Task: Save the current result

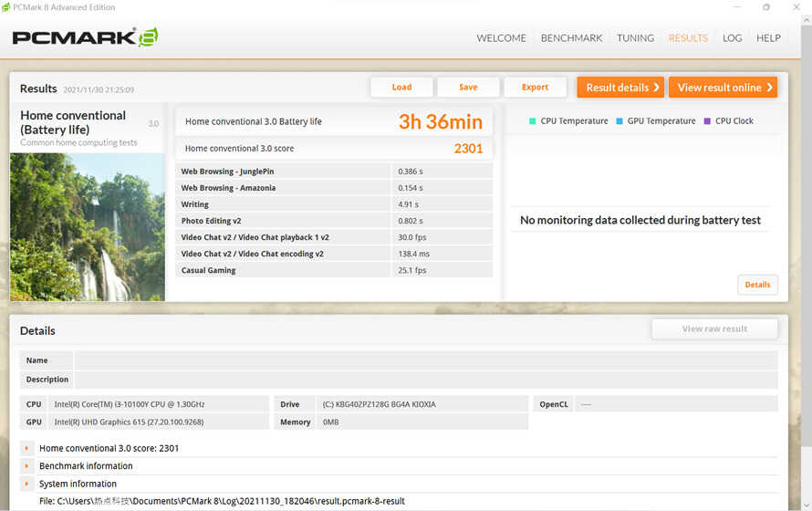Action: (468, 88)
